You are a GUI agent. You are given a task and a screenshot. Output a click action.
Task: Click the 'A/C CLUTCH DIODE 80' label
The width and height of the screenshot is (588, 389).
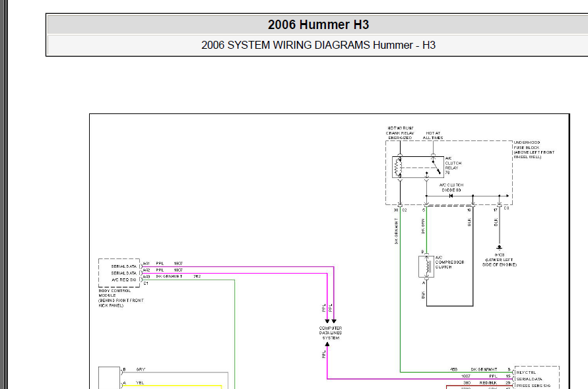point(451,187)
